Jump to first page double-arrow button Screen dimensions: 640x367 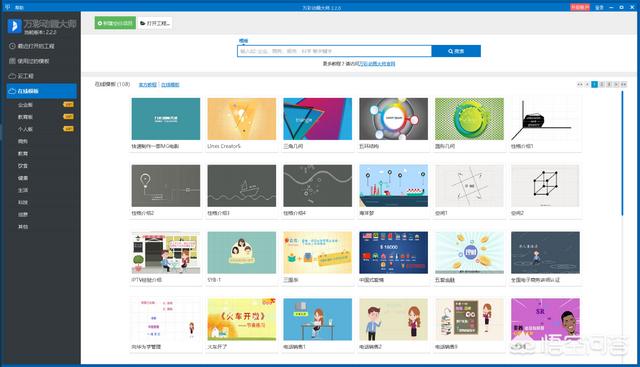[x=580, y=85]
